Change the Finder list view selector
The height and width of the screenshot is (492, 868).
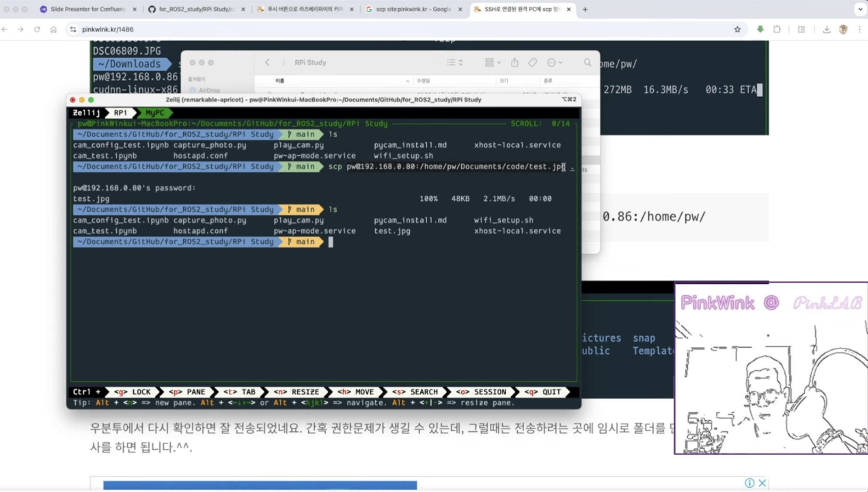coord(455,63)
